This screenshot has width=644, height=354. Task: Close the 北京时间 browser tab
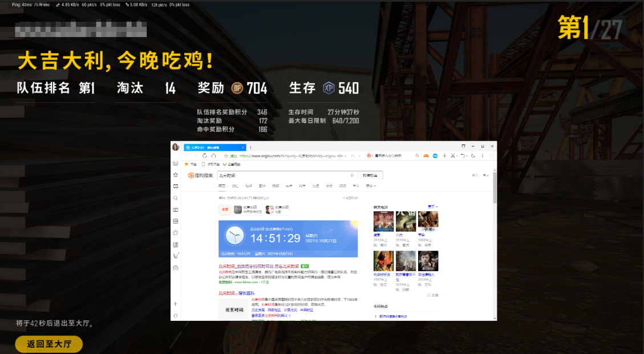243,147
